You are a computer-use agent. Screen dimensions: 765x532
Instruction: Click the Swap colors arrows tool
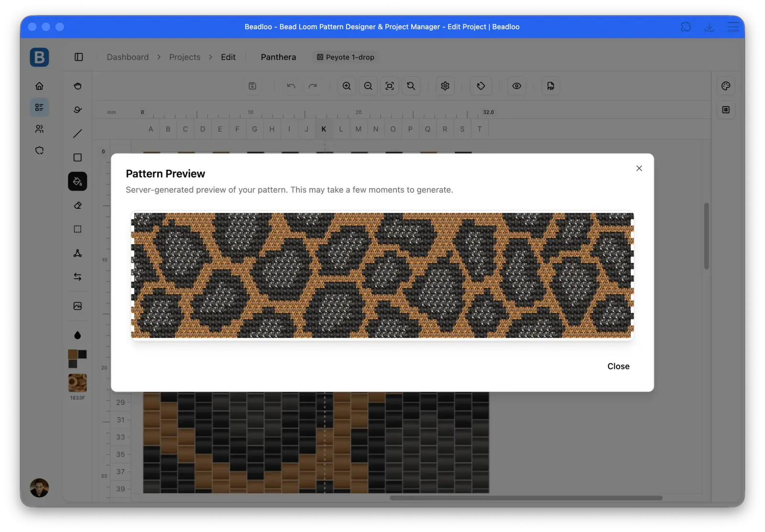(x=77, y=277)
